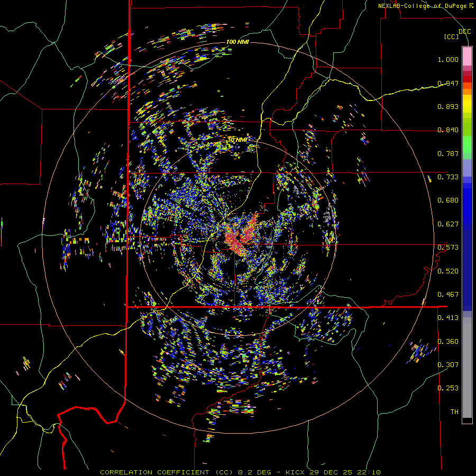Click the 50 NMI range ring label

(238, 140)
